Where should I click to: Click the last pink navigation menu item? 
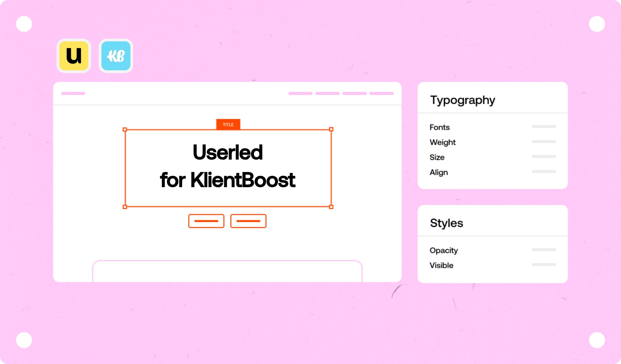click(x=382, y=93)
